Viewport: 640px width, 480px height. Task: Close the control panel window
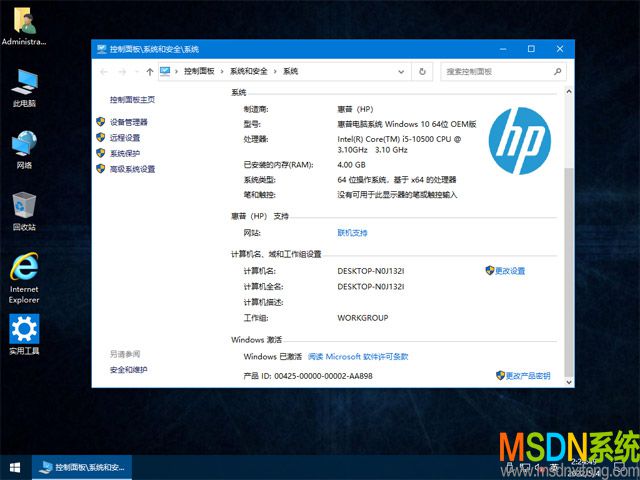560,49
